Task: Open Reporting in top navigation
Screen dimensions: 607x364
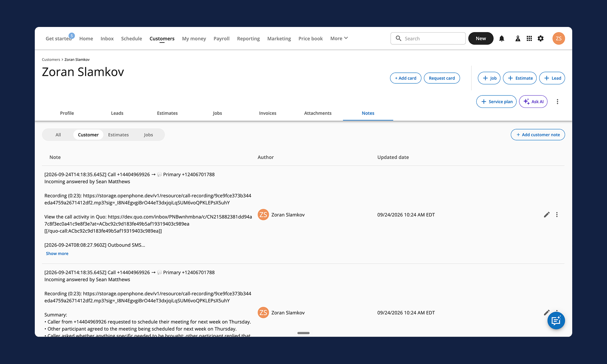Action: (248, 38)
